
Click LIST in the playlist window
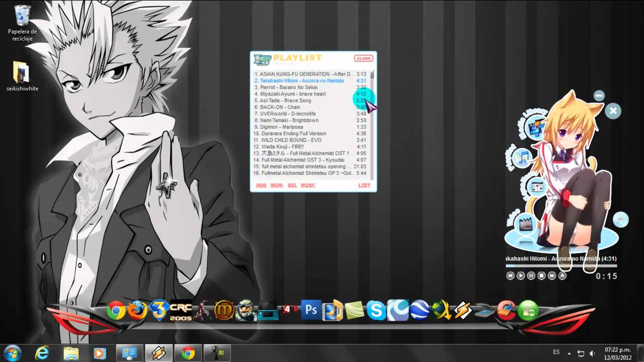[364, 186]
